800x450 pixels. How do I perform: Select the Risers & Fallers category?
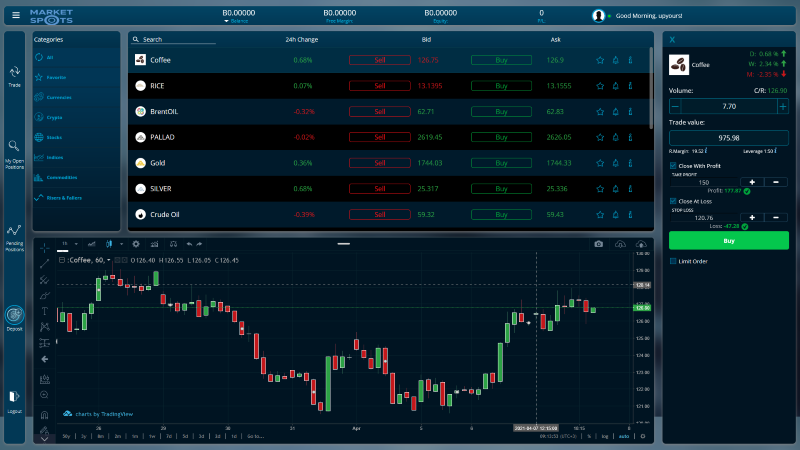pyautogui.click(x=76, y=197)
